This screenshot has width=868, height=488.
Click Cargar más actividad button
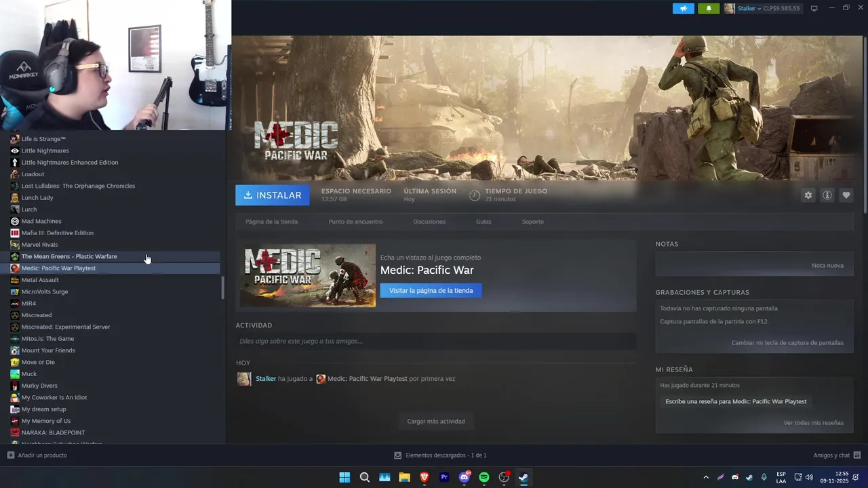tap(436, 422)
